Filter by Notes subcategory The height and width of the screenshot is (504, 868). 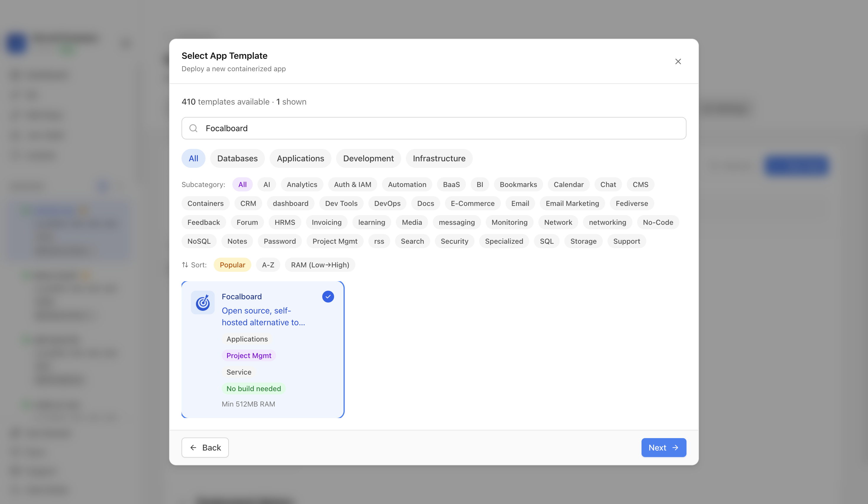click(237, 241)
